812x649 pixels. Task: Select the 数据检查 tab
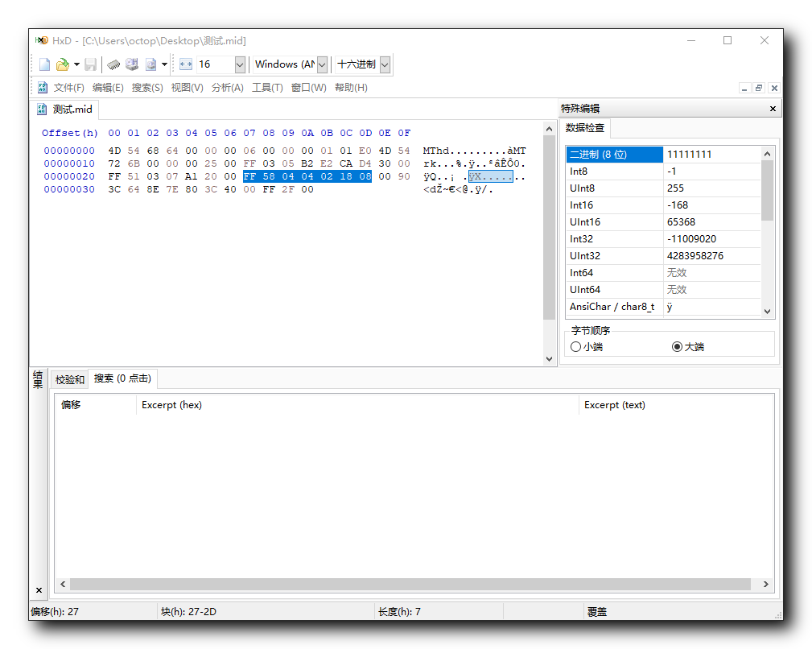[585, 128]
